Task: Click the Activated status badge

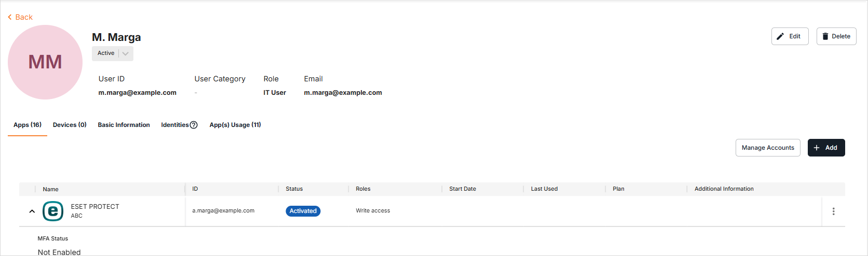Action: (x=303, y=211)
